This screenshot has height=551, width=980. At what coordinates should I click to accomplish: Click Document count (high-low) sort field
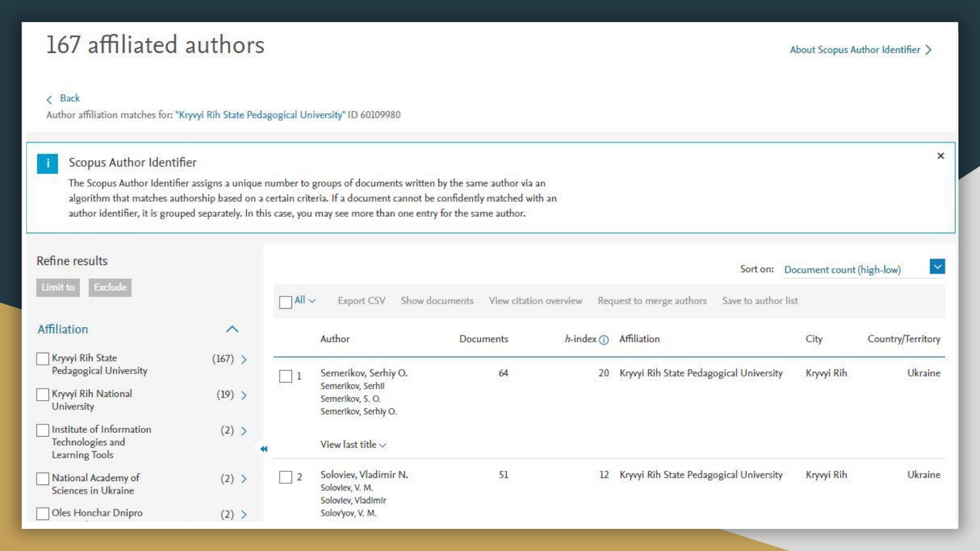click(843, 270)
